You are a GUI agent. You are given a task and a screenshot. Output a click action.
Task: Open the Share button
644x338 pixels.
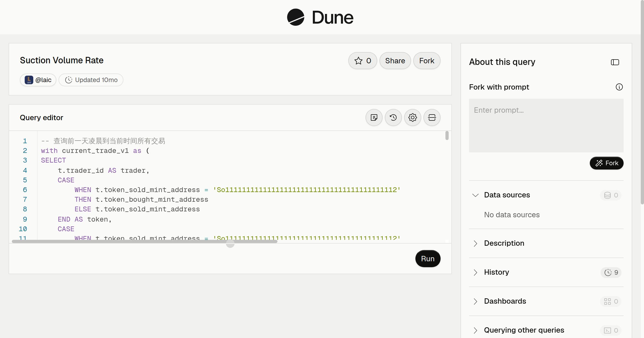[395, 61]
